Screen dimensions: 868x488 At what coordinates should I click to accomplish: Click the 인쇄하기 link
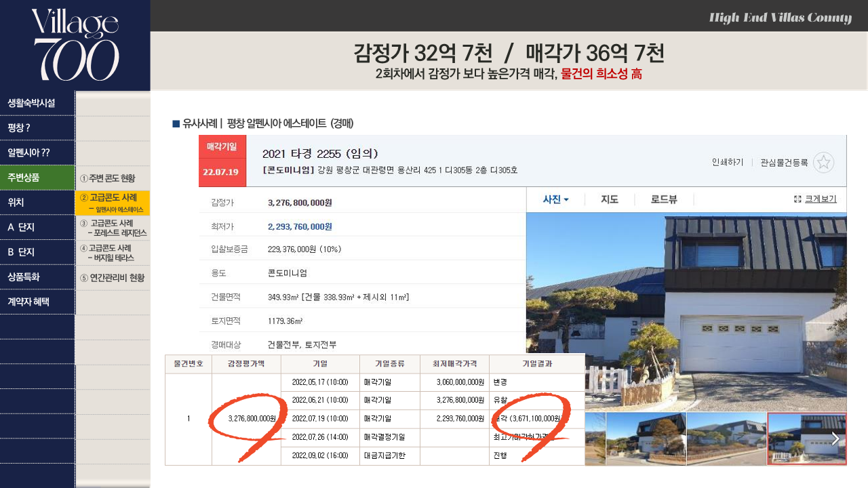(x=727, y=163)
